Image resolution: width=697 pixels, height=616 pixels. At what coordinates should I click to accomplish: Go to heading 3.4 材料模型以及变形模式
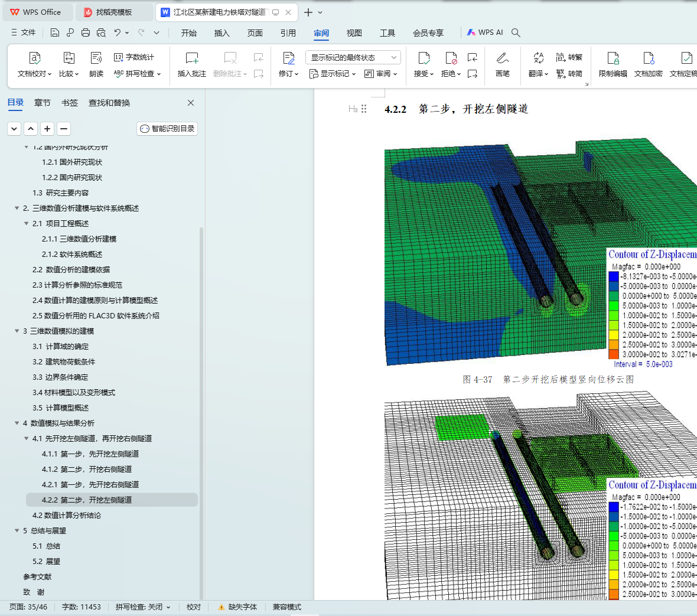pyautogui.click(x=74, y=392)
